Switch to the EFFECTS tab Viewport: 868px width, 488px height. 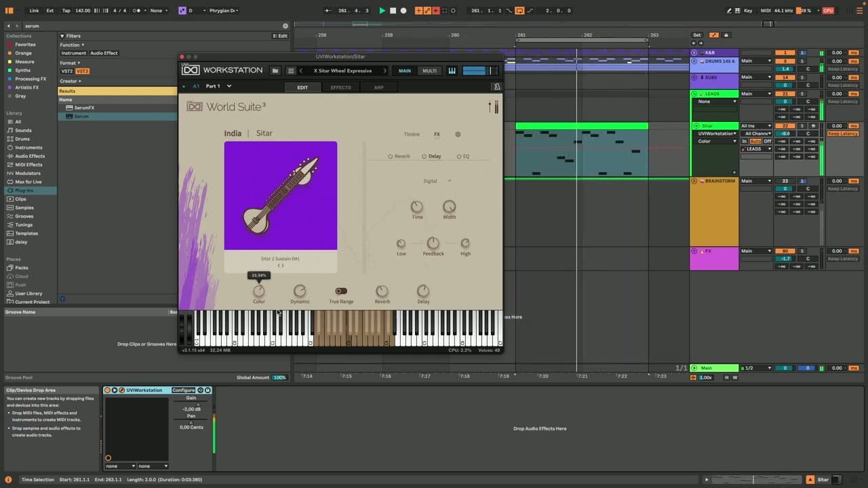[x=340, y=87]
